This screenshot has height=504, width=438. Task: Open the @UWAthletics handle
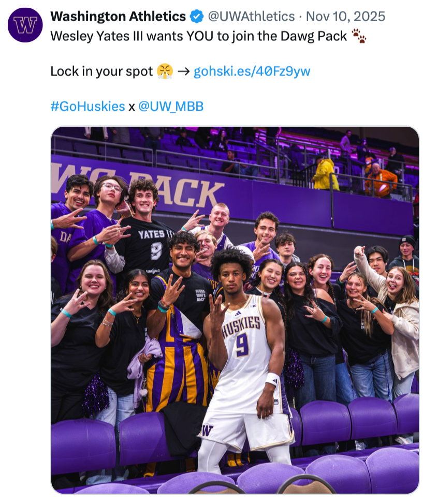(x=251, y=17)
